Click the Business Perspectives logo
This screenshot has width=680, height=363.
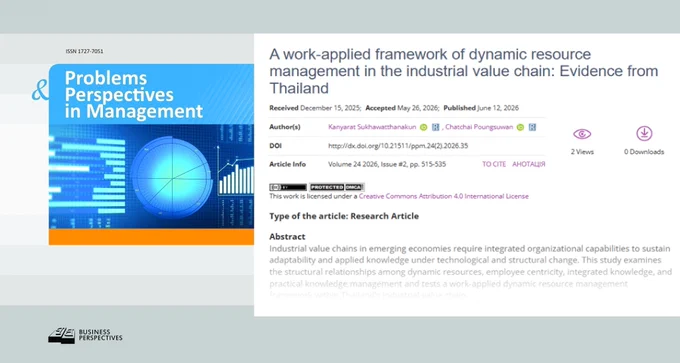85,335
